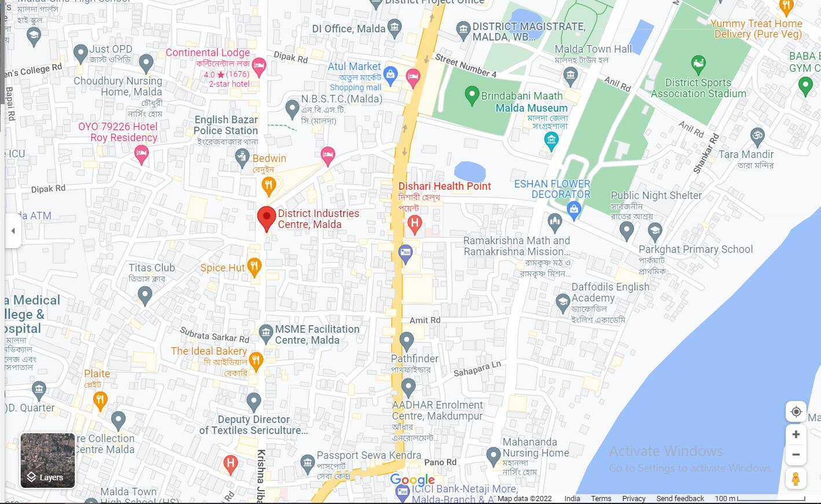Click the red District Industries Centre pin
821x504 pixels.
tap(266, 219)
